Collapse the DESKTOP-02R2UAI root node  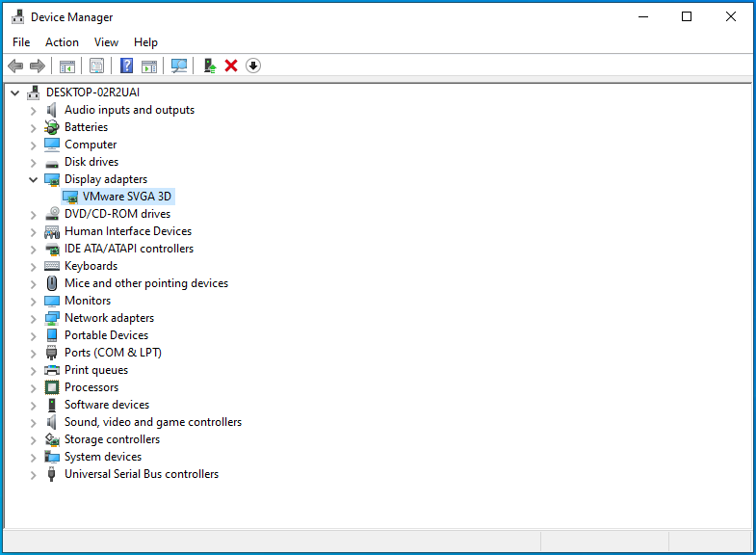[x=14, y=92]
